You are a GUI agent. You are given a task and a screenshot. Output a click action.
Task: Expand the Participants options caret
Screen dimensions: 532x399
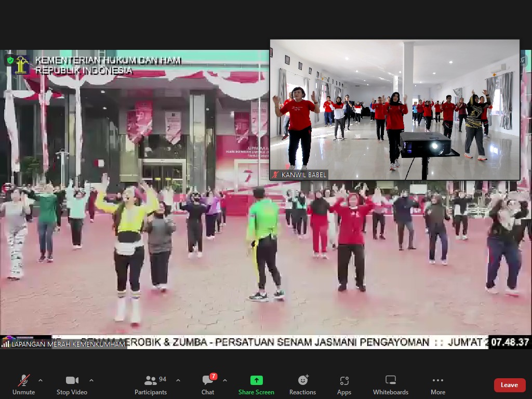178,380
